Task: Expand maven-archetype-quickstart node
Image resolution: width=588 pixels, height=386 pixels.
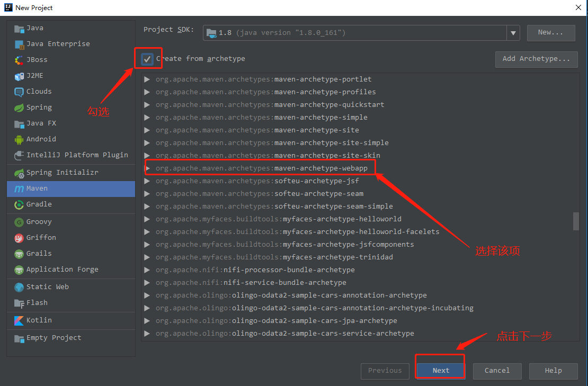Action: (147, 105)
